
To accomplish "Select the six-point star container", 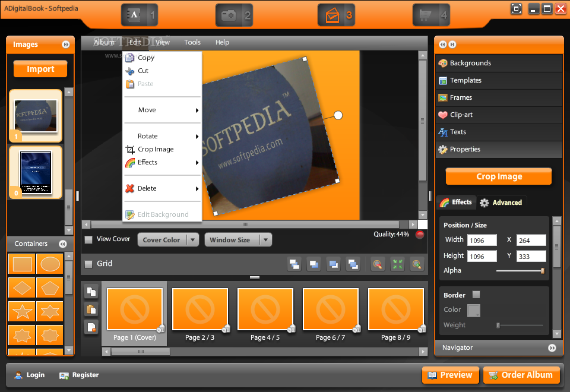I will pos(50,312).
